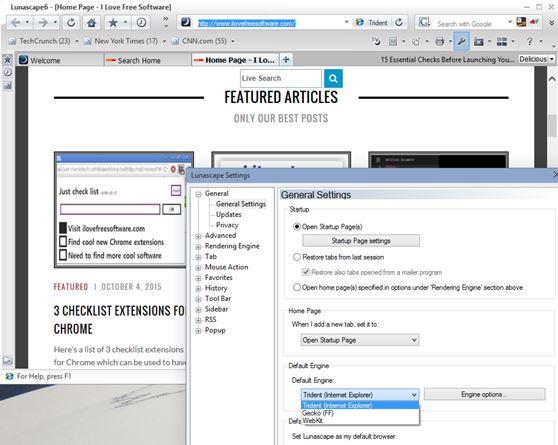Open New York Times (17) feed link
Screen dimensions: 558x445
pyautogui.click(x=126, y=41)
